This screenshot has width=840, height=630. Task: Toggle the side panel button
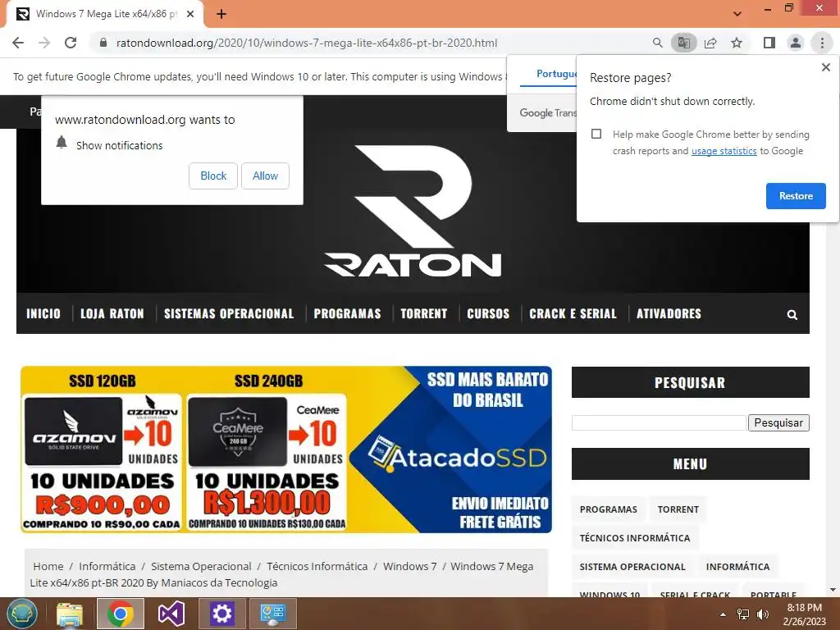click(769, 43)
